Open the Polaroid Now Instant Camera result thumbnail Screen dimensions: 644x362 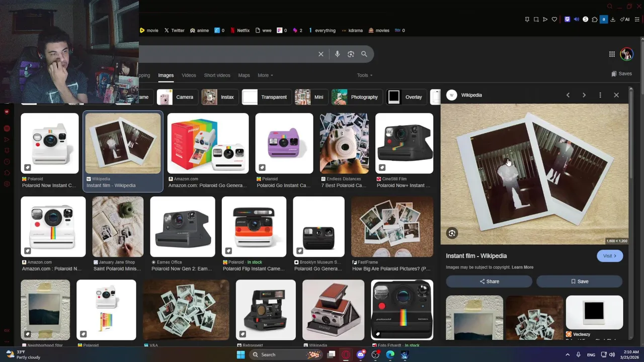click(x=50, y=143)
